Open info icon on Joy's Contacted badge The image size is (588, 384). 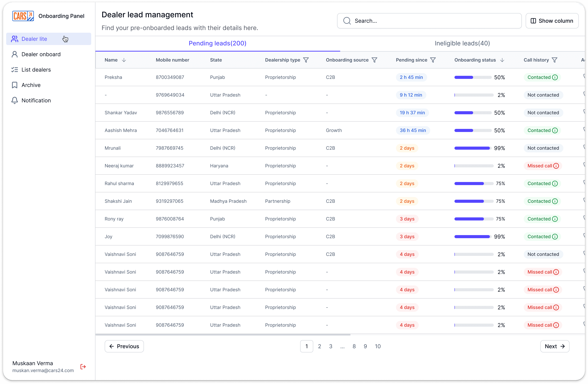tap(555, 237)
